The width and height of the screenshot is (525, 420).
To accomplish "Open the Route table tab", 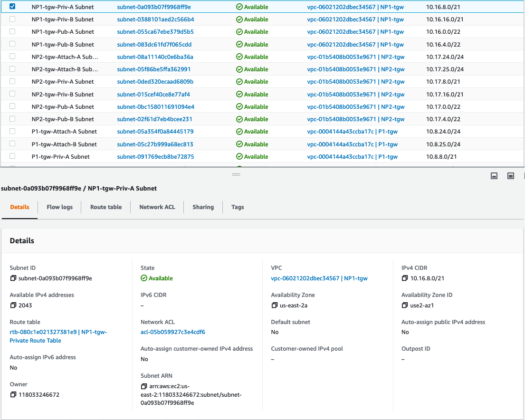I will 106,207.
